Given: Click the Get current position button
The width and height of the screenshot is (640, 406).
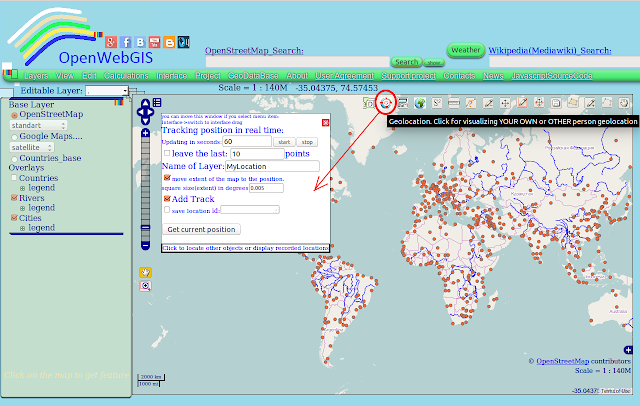Looking at the screenshot, I should point(201,229).
